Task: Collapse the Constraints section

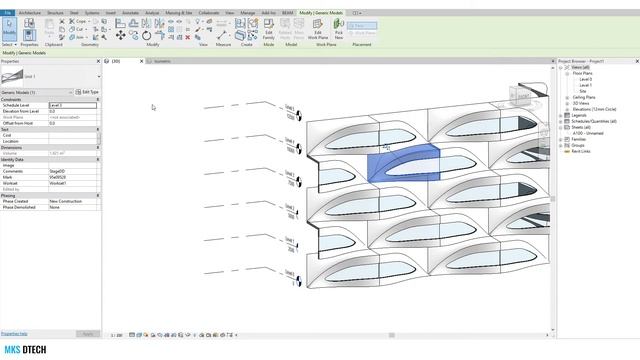Action: [x=98, y=100]
